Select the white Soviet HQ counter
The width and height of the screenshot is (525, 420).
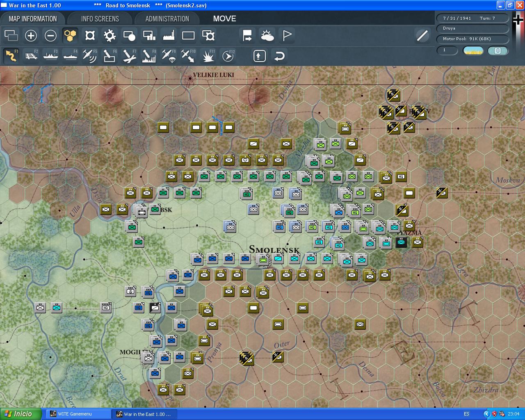[401, 176]
